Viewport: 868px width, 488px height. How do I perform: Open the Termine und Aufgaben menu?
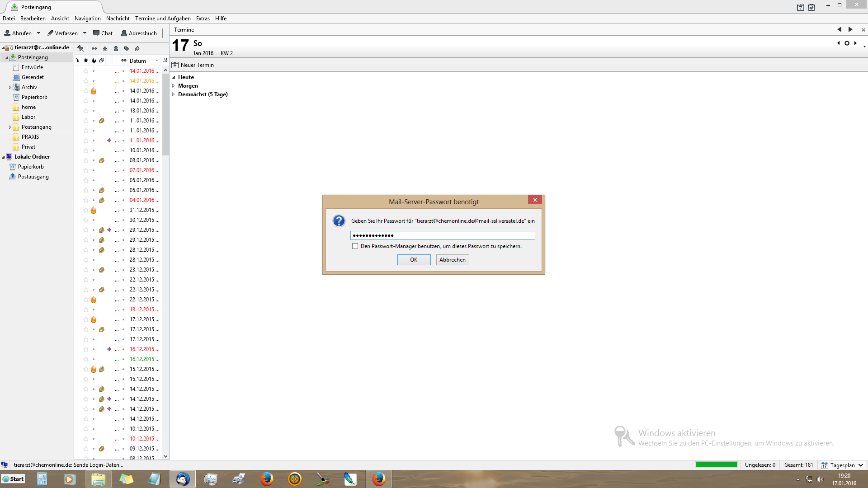tap(163, 19)
